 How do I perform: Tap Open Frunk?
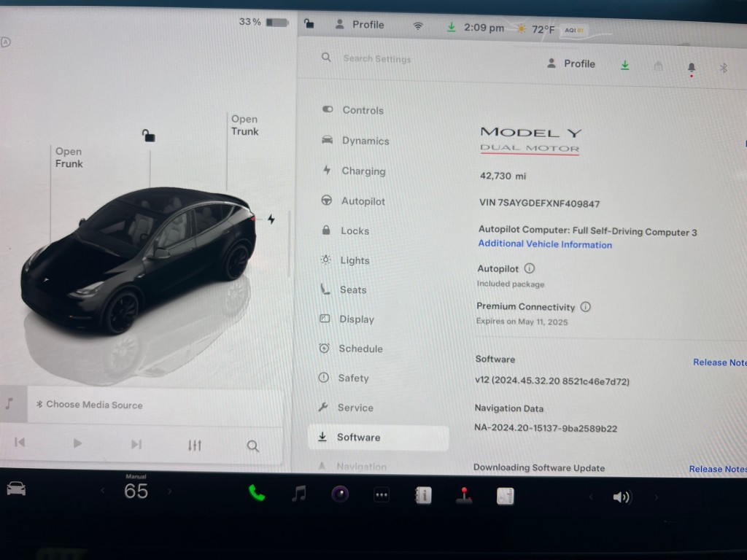click(69, 157)
